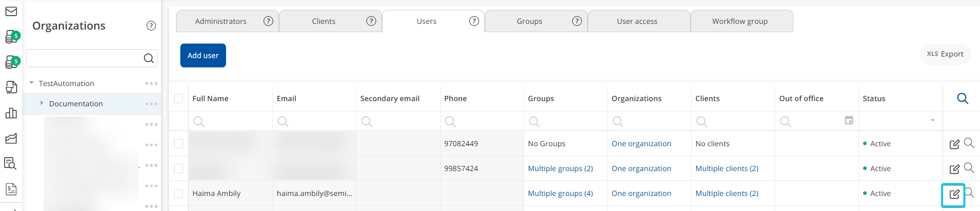This screenshot has height=211, width=980.
Task: Open the Out of office calendar picker
Action: (x=849, y=120)
